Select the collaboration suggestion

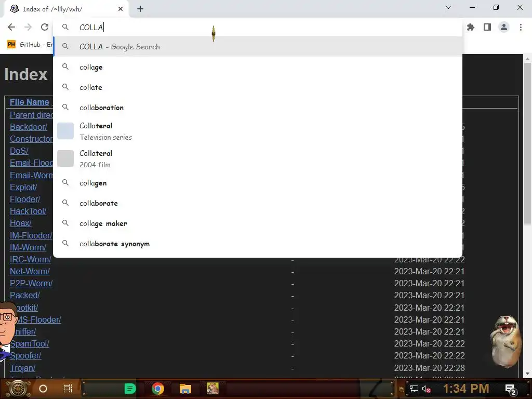pos(258,108)
